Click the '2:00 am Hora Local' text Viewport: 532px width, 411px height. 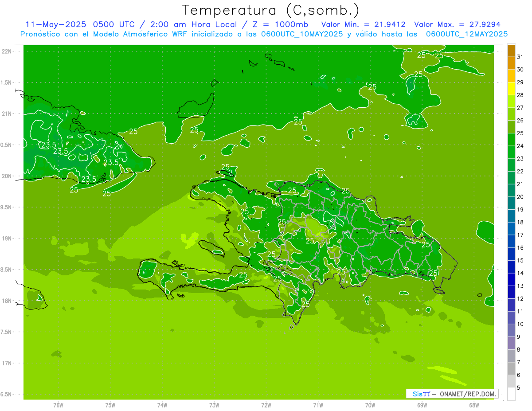[195, 24]
